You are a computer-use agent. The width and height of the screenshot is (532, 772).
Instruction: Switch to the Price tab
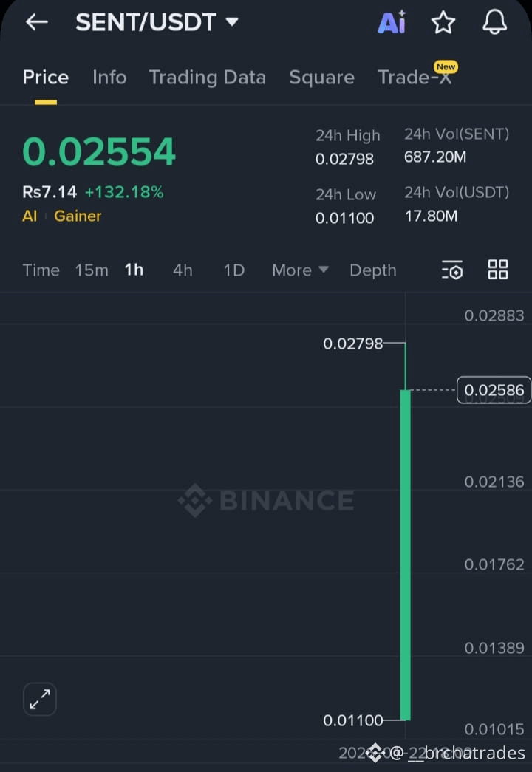point(45,78)
